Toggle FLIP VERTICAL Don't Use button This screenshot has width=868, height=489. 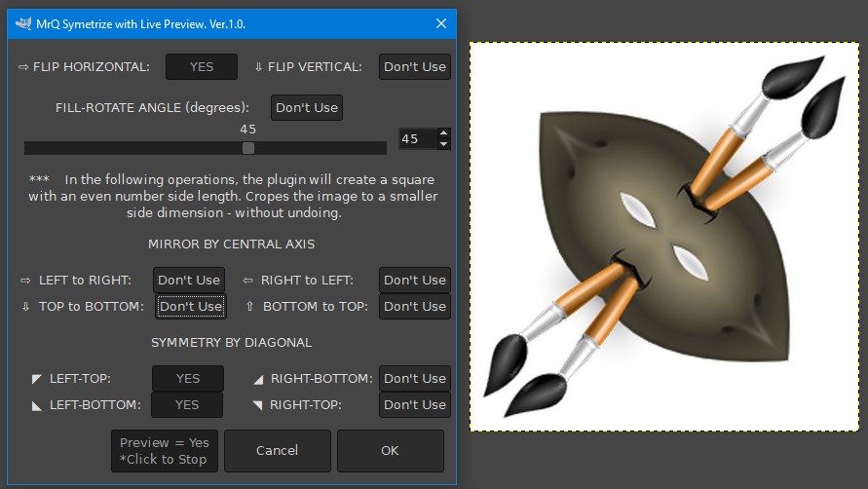(x=415, y=66)
